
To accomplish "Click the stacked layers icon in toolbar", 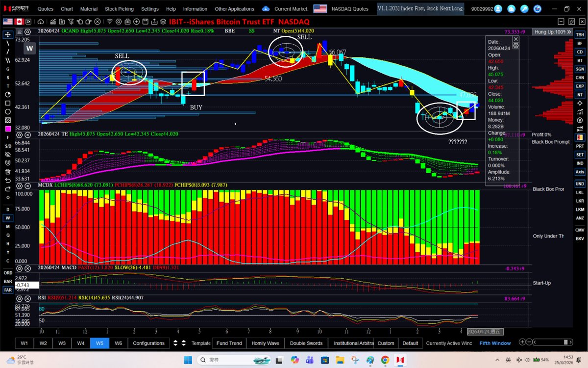I will point(163,22).
